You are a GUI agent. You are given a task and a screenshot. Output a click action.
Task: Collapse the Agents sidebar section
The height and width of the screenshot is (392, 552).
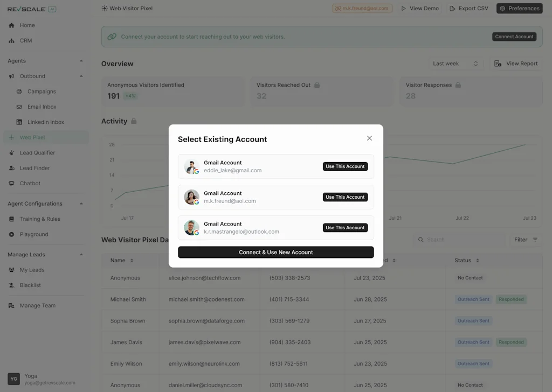(x=82, y=60)
